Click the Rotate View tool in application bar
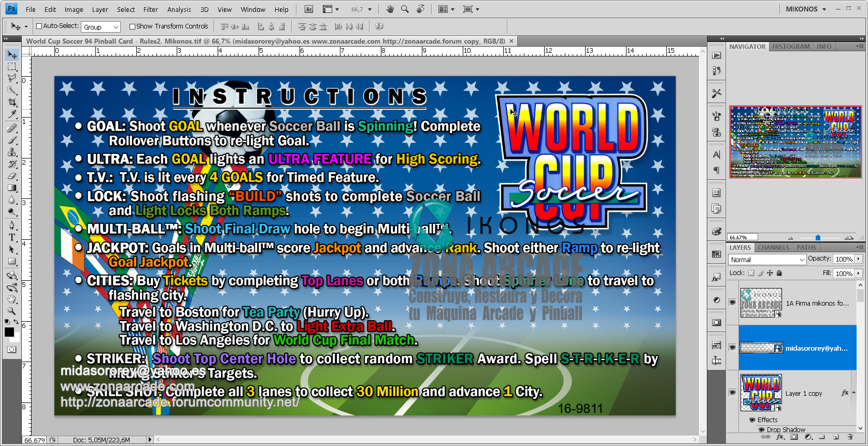 point(421,9)
